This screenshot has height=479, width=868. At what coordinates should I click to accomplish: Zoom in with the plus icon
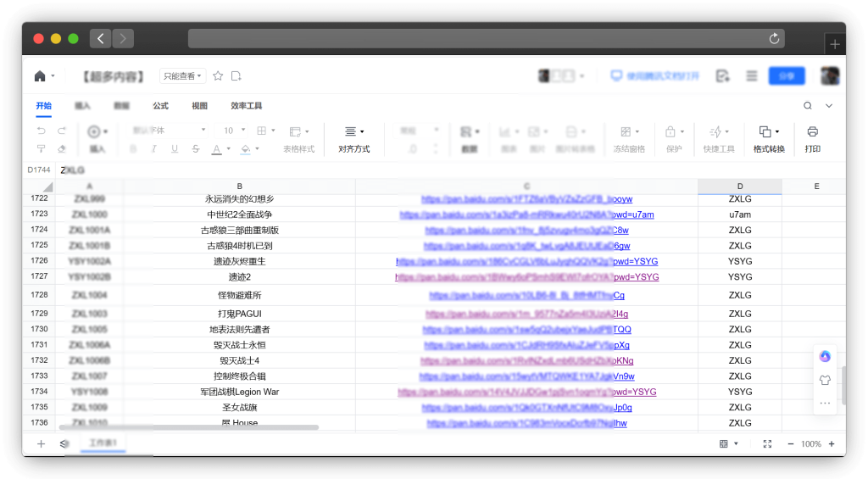(x=832, y=443)
